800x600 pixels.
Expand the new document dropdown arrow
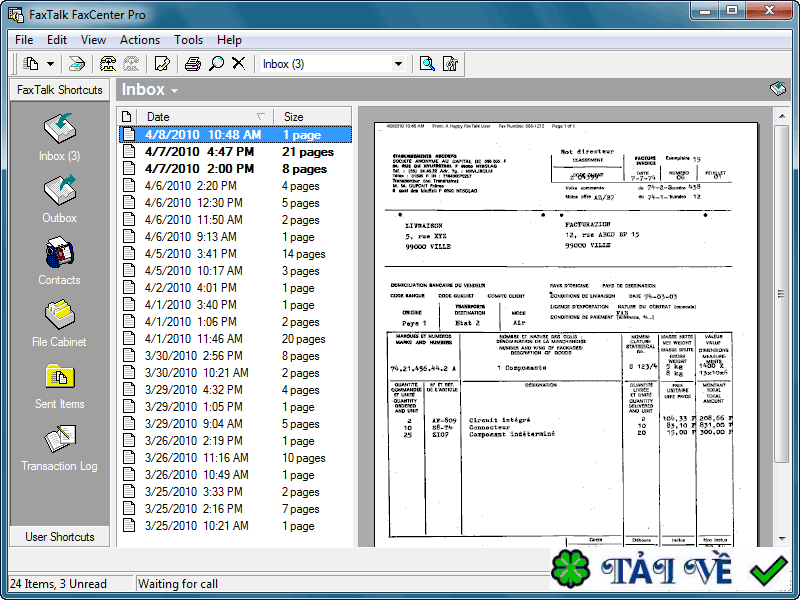(50, 63)
